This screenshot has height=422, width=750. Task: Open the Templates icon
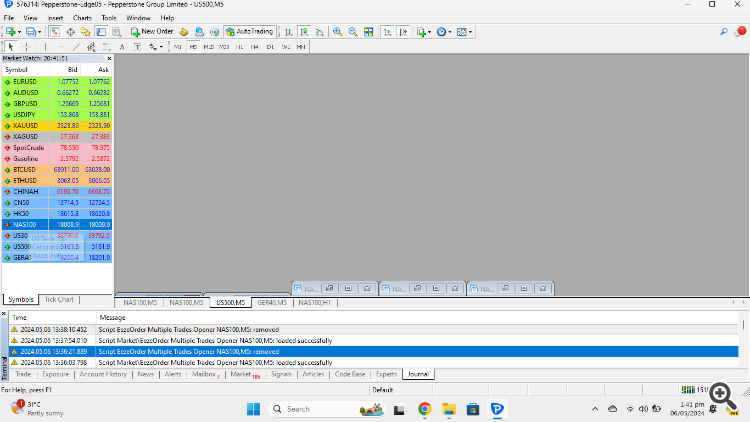pos(462,32)
